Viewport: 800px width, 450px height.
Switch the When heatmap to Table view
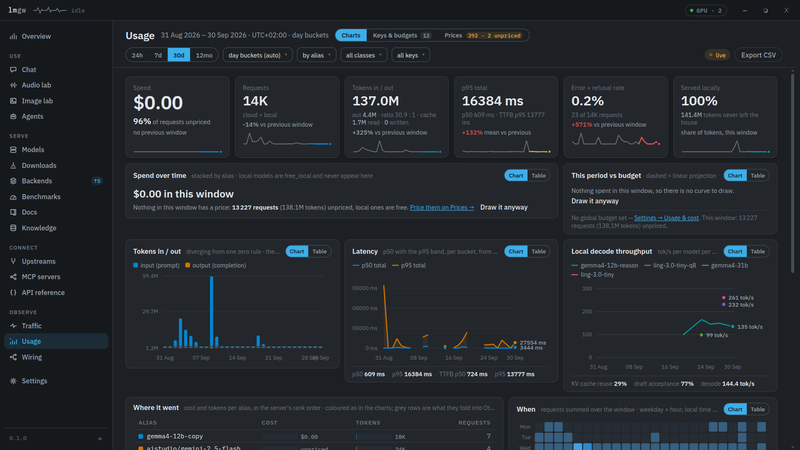[x=758, y=409]
